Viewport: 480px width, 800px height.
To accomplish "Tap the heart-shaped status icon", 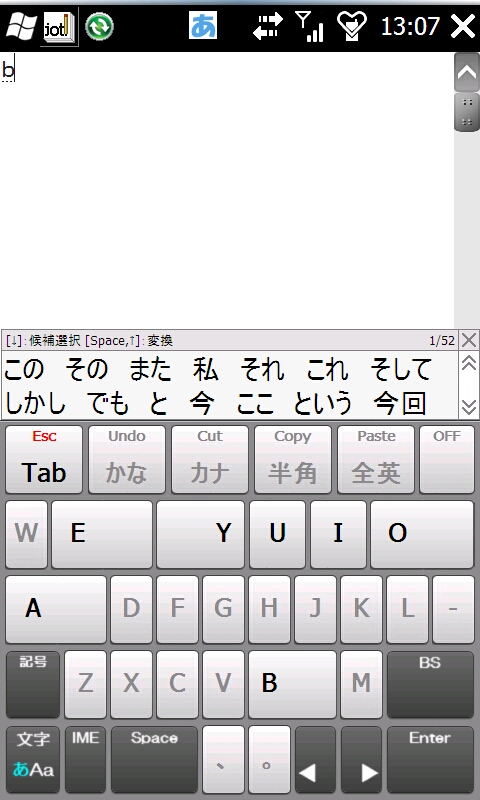I will point(351,26).
